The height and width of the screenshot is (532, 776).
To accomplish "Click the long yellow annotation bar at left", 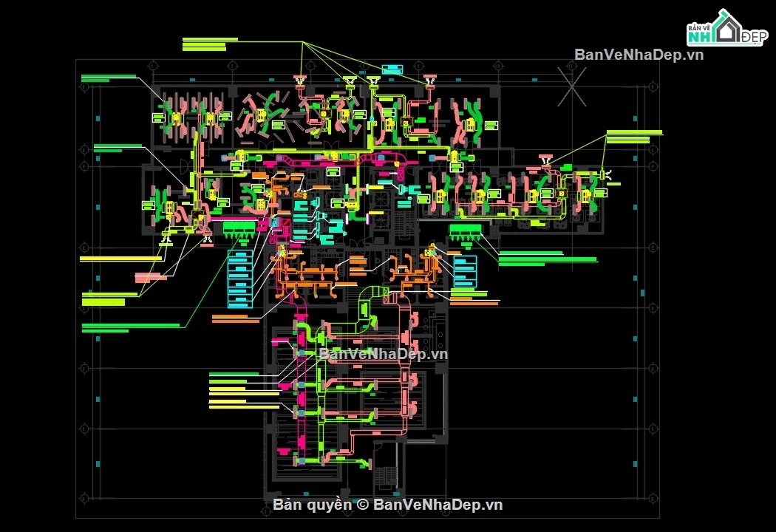I will tap(120, 259).
